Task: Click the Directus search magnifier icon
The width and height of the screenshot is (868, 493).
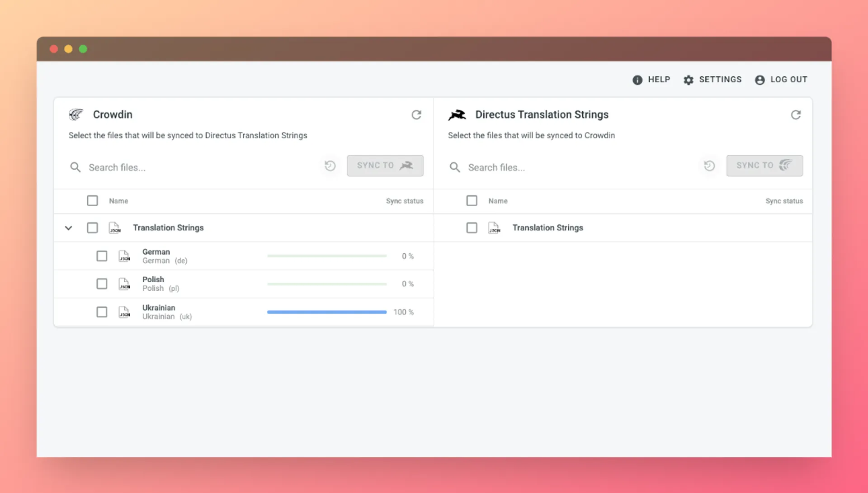Action: pos(455,167)
